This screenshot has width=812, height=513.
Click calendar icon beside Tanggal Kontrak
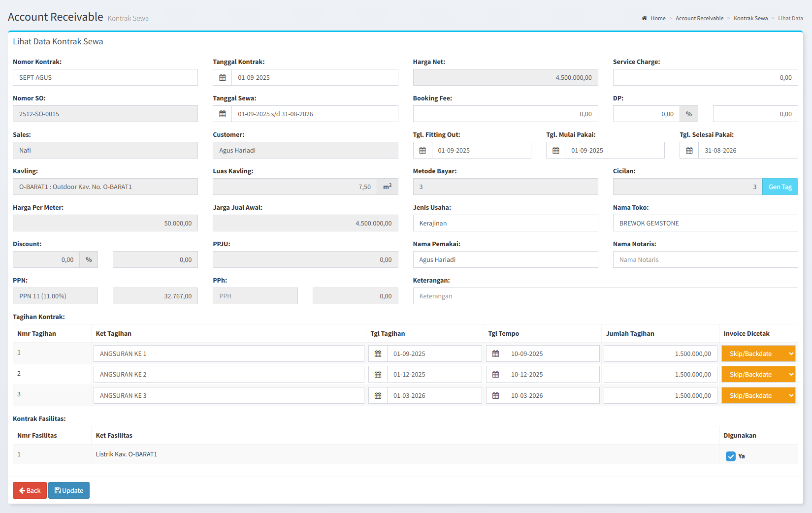point(223,78)
